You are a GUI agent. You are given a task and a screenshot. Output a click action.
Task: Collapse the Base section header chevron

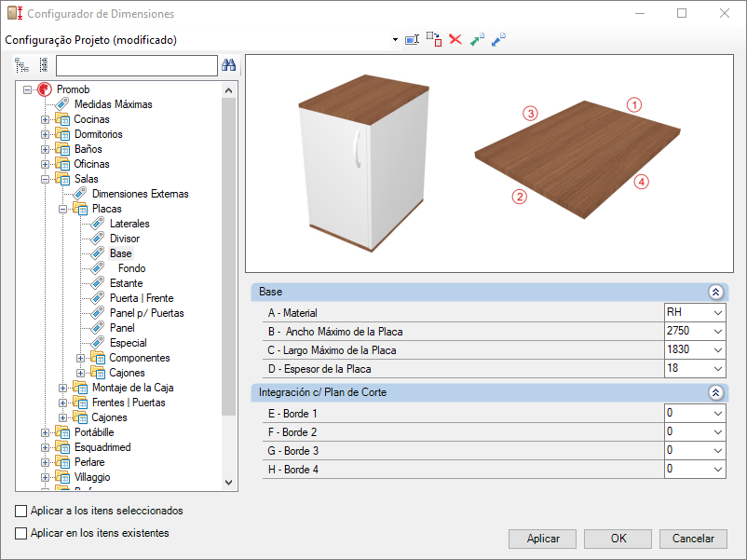(715, 292)
